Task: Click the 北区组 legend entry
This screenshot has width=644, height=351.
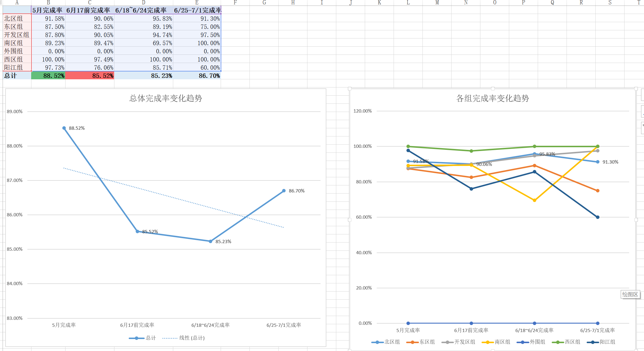Action: click(392, 342)
